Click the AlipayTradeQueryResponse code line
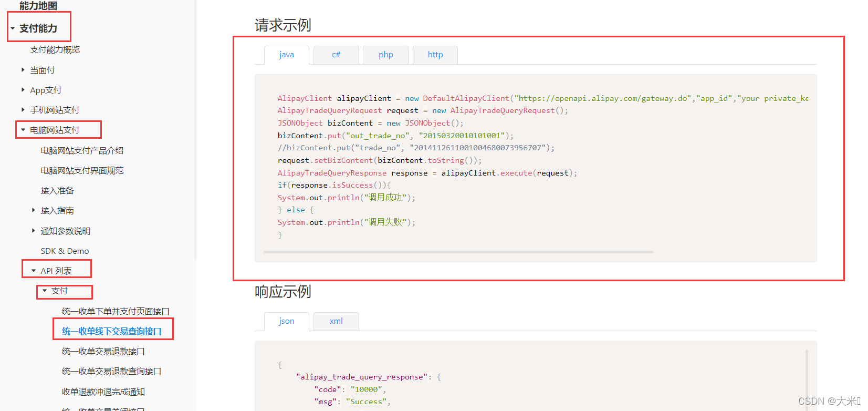Viewport: 868px width, 411px height. pos(427,173)
